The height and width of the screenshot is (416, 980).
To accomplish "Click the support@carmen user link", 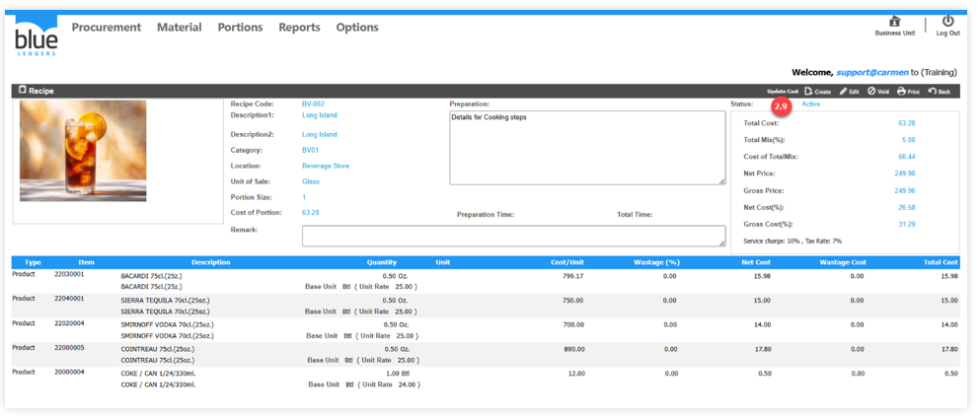I will click(871, 72).
